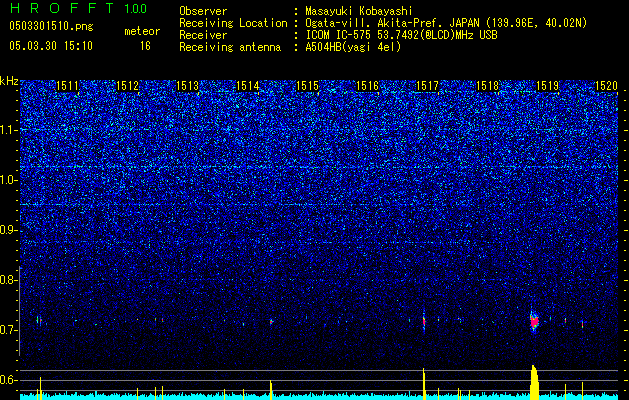Viewport: 629px width, 400px height.
Task: Click the 1.1 frequency axis label
Action: pos(8,130)
